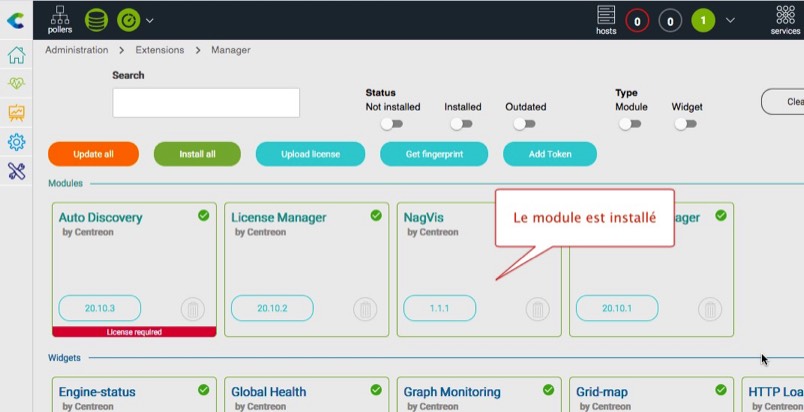This screenshot has height=412, width=804.
Task: Go to Administration in breadcrumb
Action: point(76,50)
